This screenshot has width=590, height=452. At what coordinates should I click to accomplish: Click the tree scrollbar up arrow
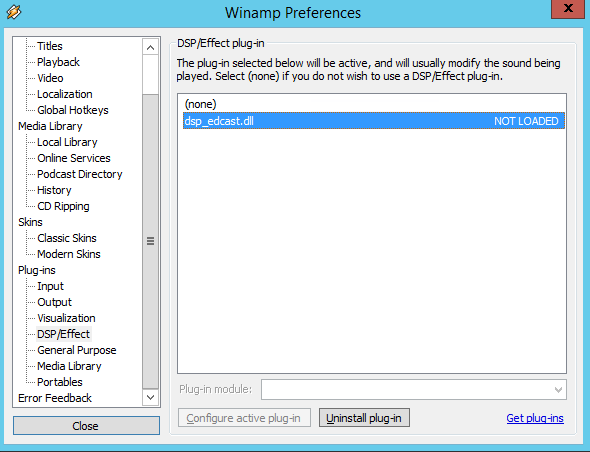point(150,47)
